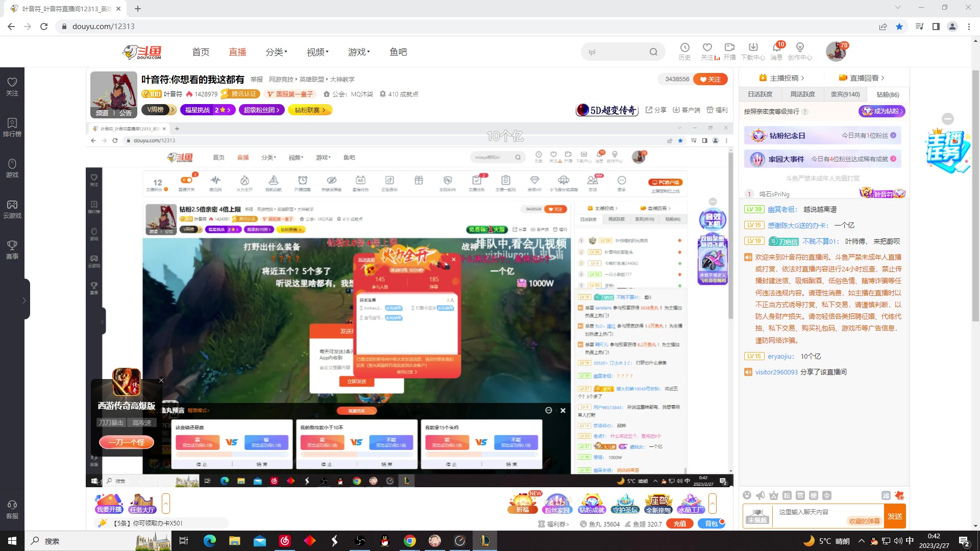Toggle Chrome bookmark star for this page

tap(899, 27)
